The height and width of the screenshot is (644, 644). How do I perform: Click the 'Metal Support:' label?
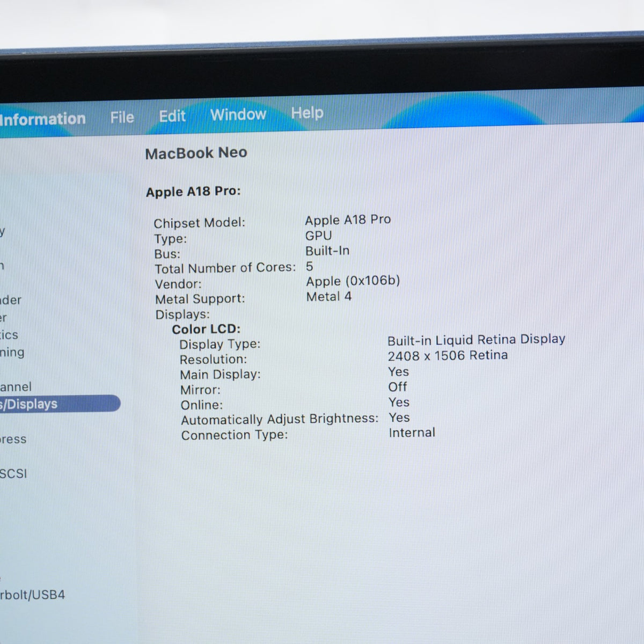200,299
